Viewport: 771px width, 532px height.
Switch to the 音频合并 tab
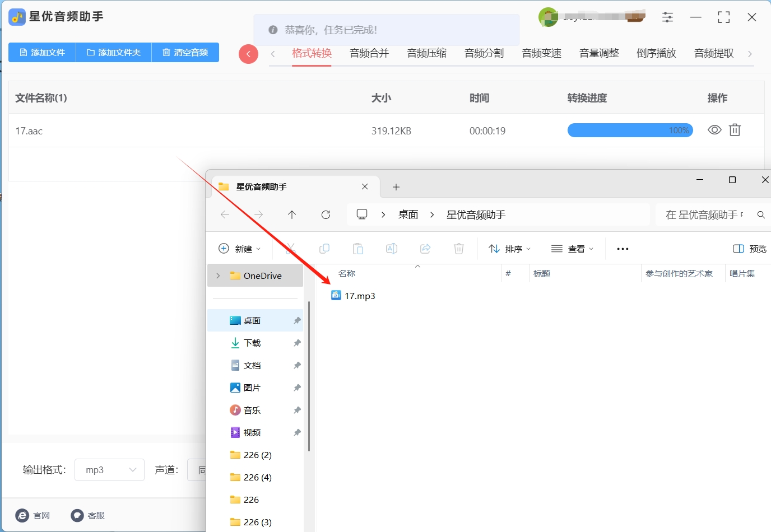tap(369, 53)
